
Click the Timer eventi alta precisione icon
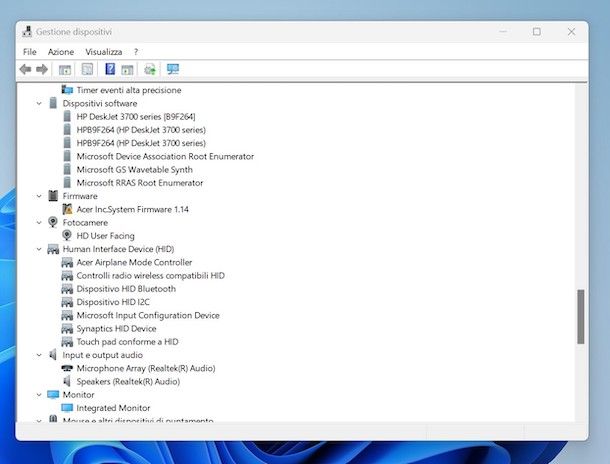click(67, 90)
